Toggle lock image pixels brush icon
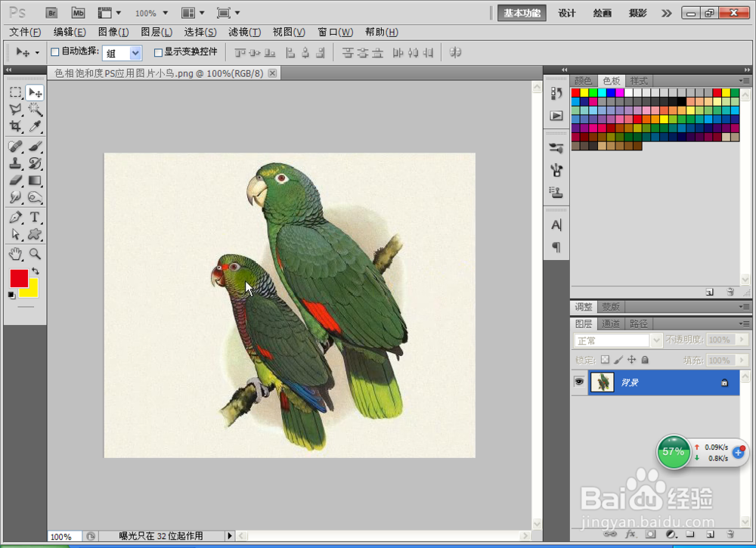 618,360
